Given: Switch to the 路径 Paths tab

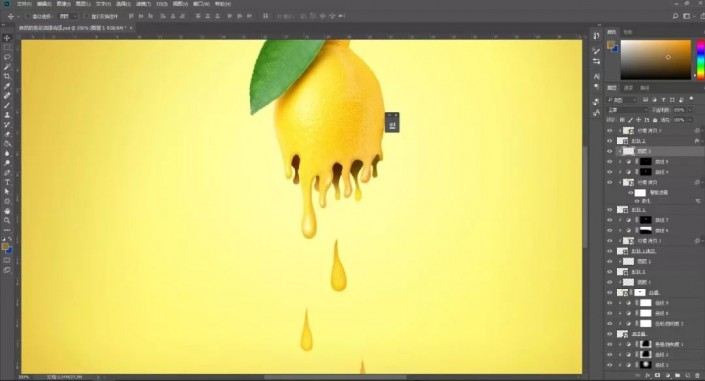Looking at the screenshot, I should (644, 88).
